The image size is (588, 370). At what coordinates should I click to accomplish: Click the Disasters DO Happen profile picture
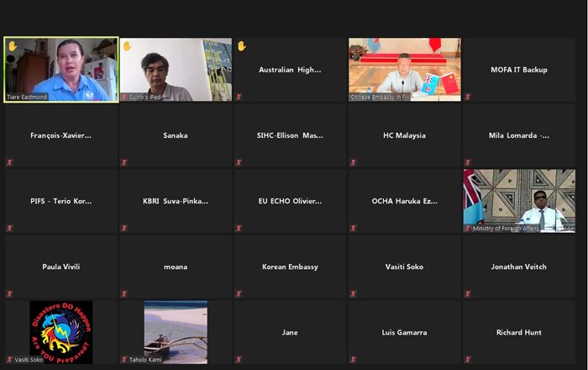point(60,331)
